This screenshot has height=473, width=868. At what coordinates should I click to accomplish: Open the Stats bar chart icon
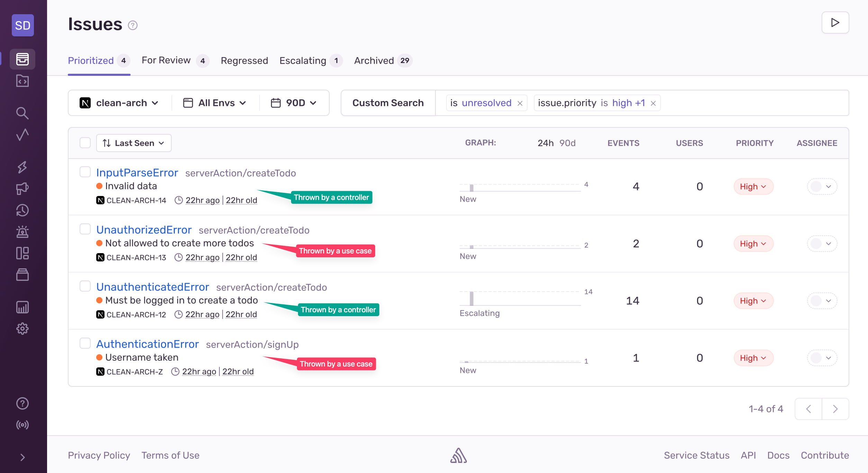coord(22,307)
